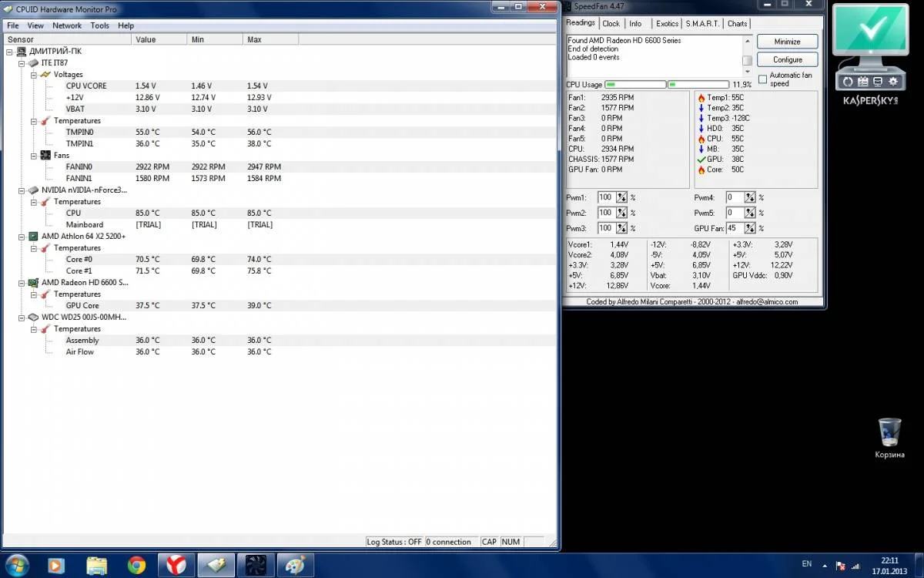Click the blue arrow icon beside HD0

coord(701,129)
